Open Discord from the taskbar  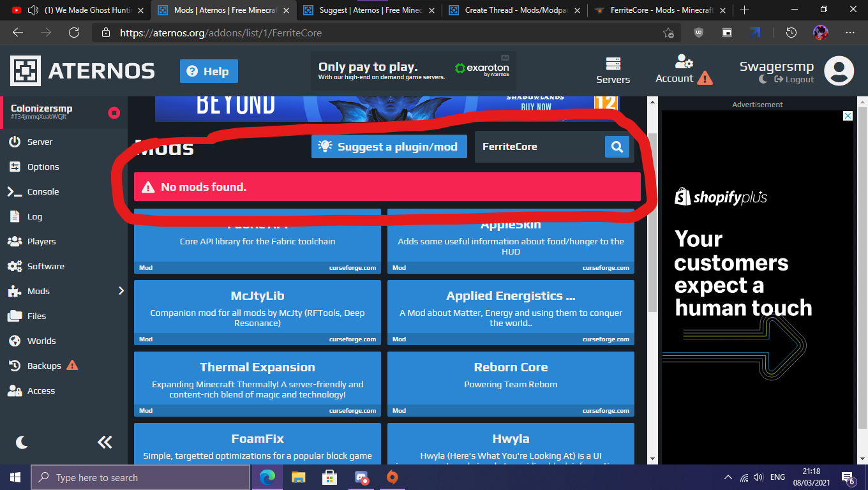click(x=361, y=477)
